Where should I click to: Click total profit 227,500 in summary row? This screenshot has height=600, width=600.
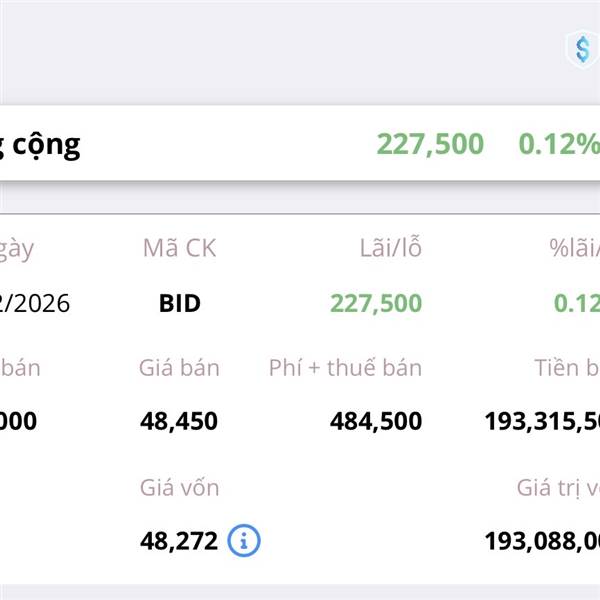pyautogui.click(x=430, y=144)
